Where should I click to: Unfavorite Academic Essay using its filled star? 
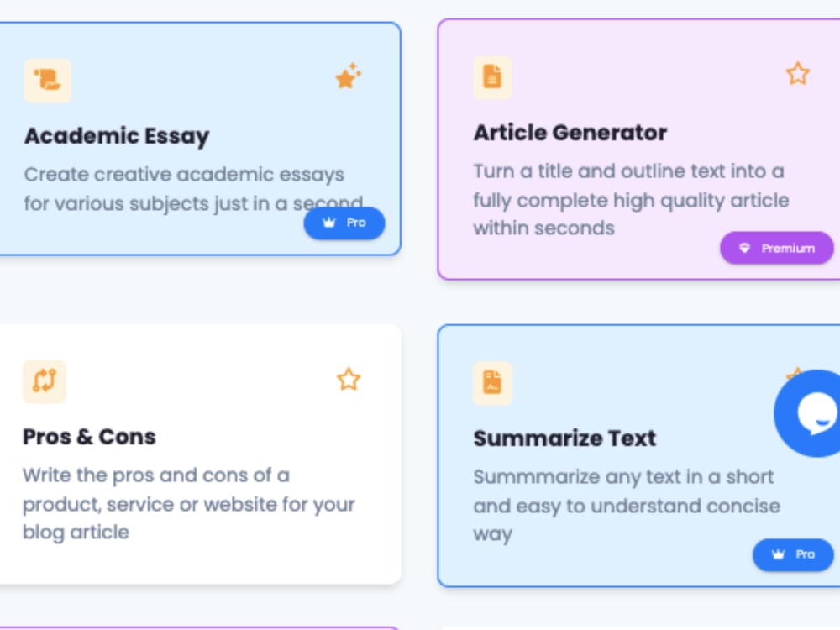tap(347, 76)
